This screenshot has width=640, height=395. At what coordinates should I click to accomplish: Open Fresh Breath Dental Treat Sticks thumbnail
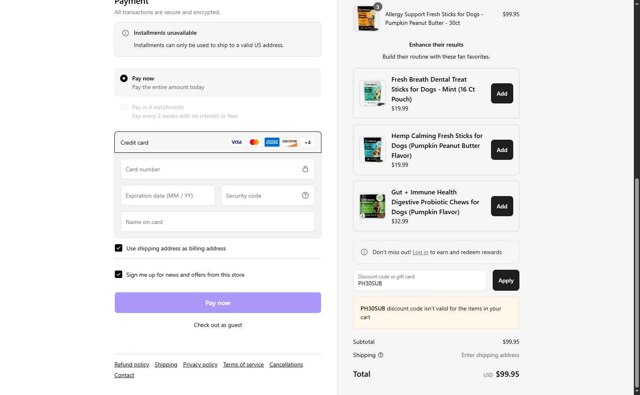point(372,93)
